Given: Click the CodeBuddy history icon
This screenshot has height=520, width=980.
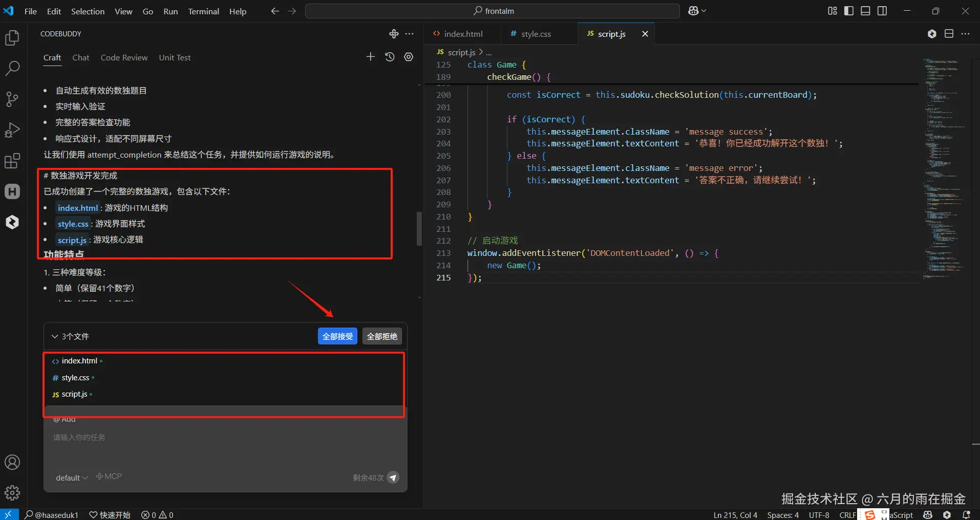Looking at the screenshot, I should 390,57.
